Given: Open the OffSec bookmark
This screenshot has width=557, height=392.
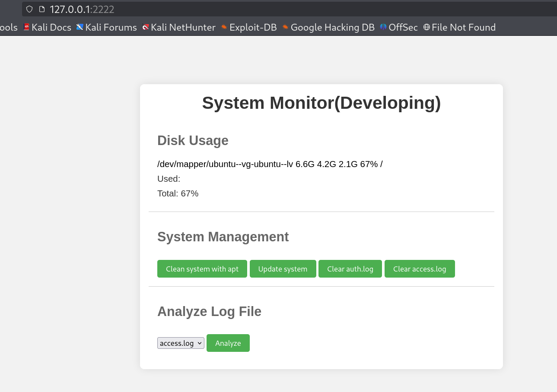Looking at the screenshot, I should pos(398,27).
